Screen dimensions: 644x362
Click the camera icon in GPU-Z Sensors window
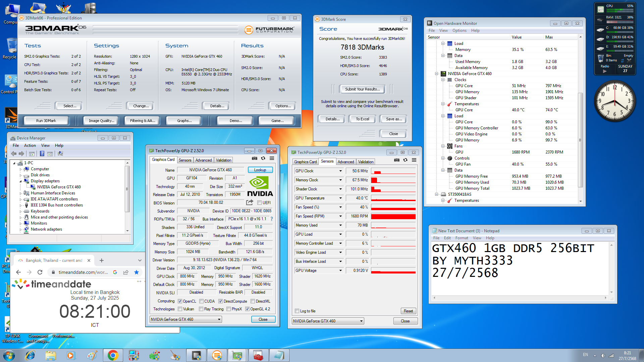pyautogui.click(x=397, y=160)
